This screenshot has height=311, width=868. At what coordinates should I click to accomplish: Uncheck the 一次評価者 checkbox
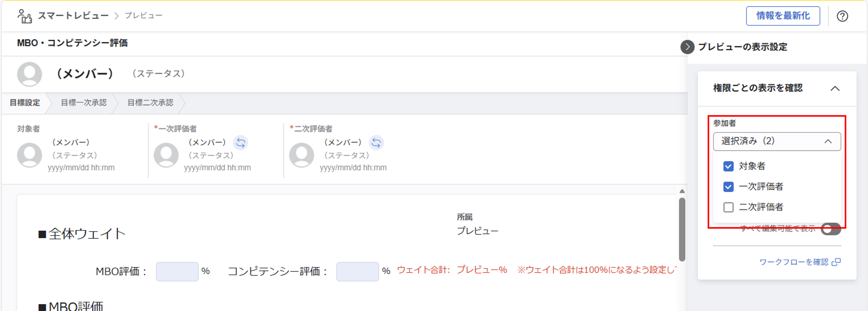[728, 187]
